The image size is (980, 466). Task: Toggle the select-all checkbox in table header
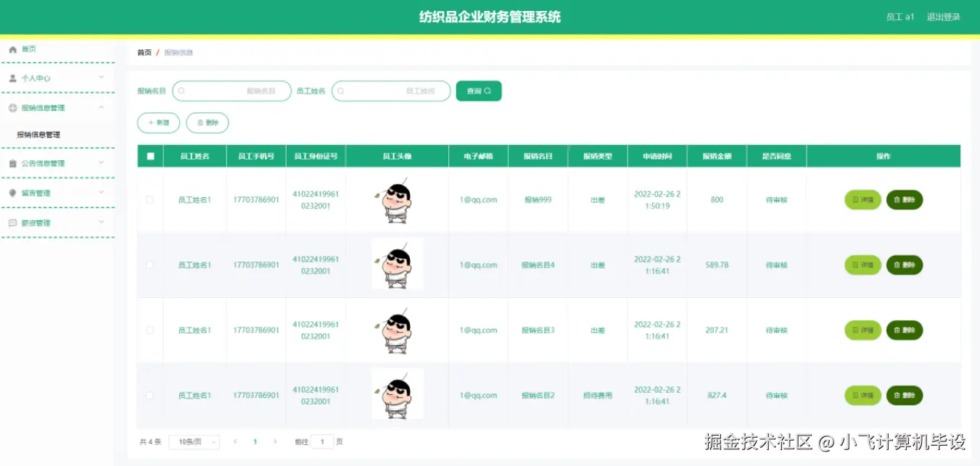pyautogui.click(x=150, y=155)
